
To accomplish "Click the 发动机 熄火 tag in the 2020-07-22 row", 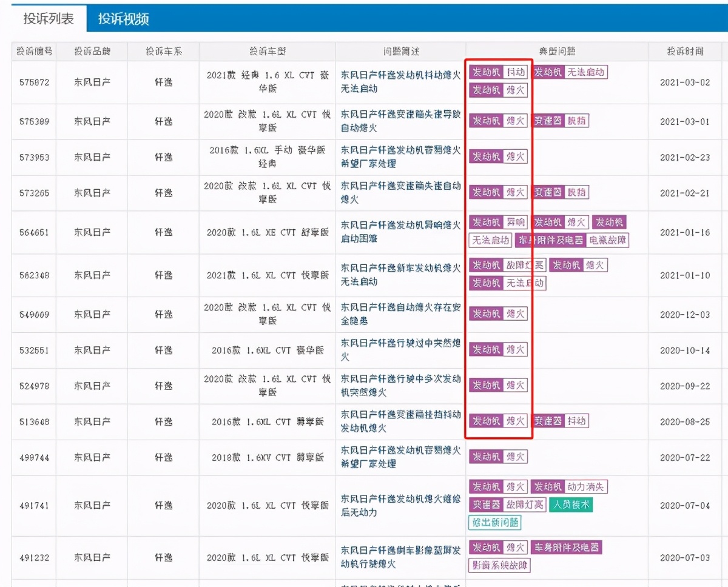I will pos(499,457).
